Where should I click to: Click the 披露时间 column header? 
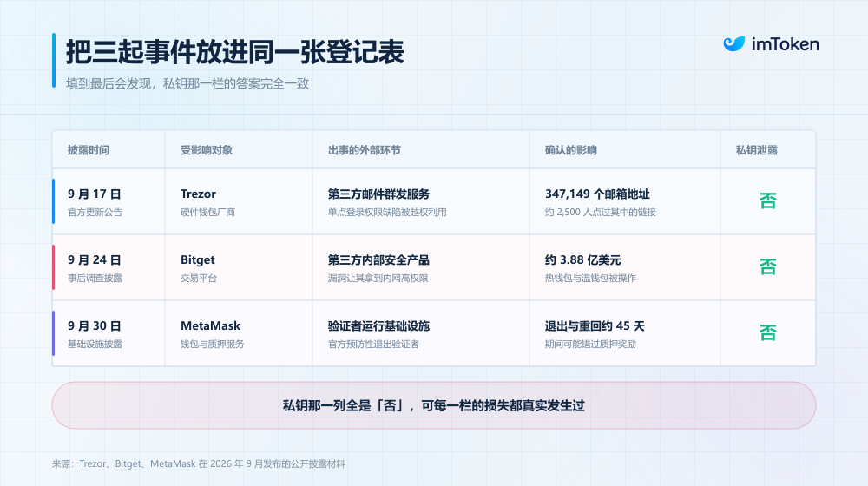point(89,150)
